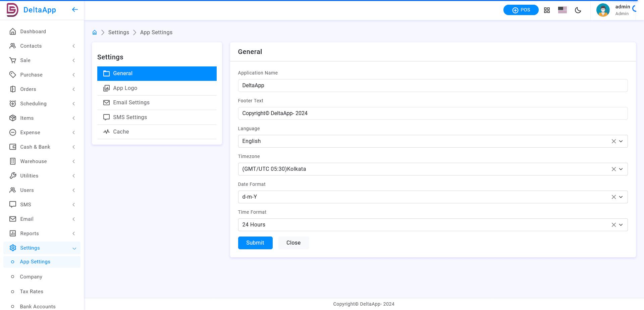
Task: Click Purchase tag icon
Action: [x=13, y=75]
